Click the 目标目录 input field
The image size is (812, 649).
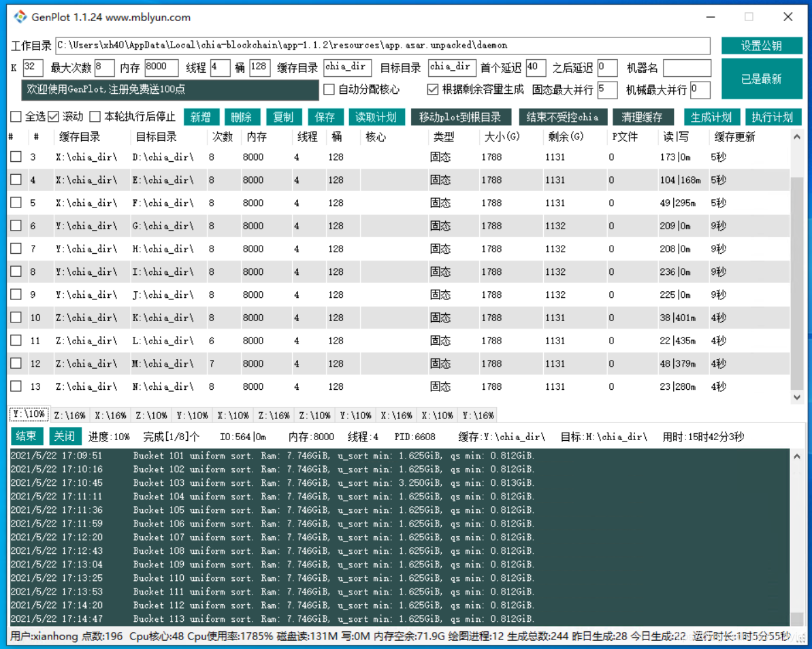tap(451, 68)
